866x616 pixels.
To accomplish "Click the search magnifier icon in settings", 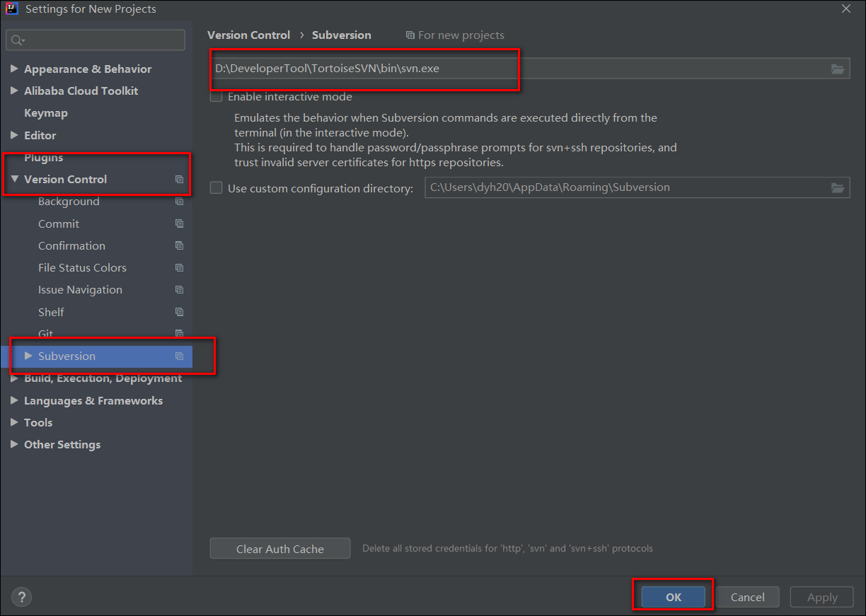I will tap(17, 40).
